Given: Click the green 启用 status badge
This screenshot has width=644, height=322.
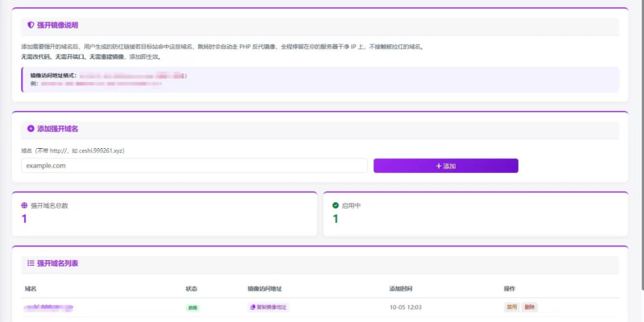Looking at the screenshot, I should click(x=192, y=308).
